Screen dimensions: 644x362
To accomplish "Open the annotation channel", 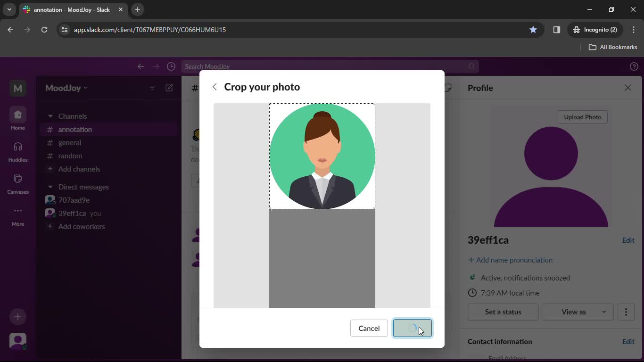I will coord(109,129).
